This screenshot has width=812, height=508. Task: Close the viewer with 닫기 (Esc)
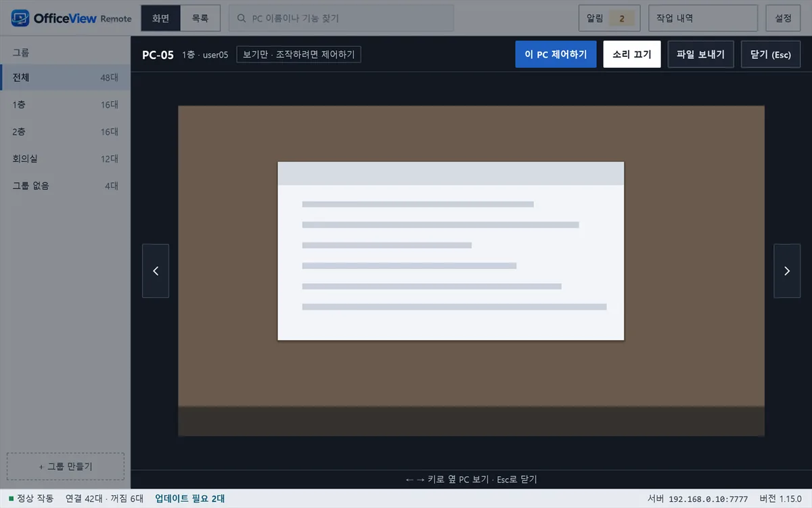tap(771, 54)
